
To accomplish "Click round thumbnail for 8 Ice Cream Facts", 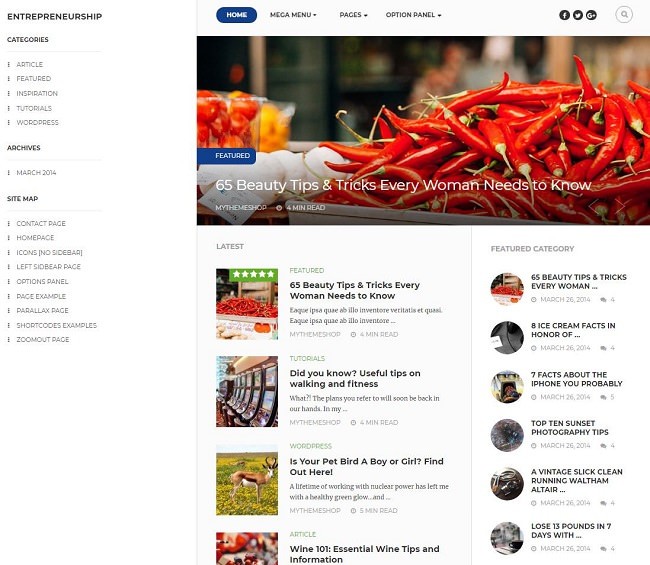I will pos(507,337).
